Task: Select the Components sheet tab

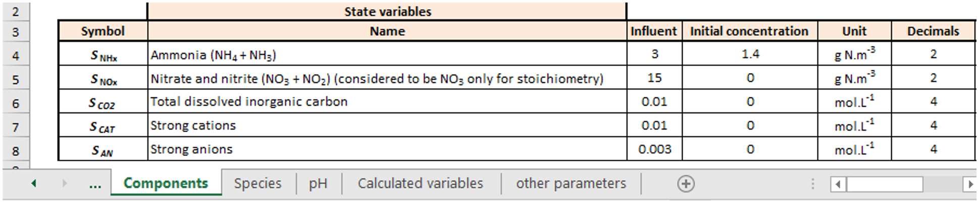Action: coord(166,183)
